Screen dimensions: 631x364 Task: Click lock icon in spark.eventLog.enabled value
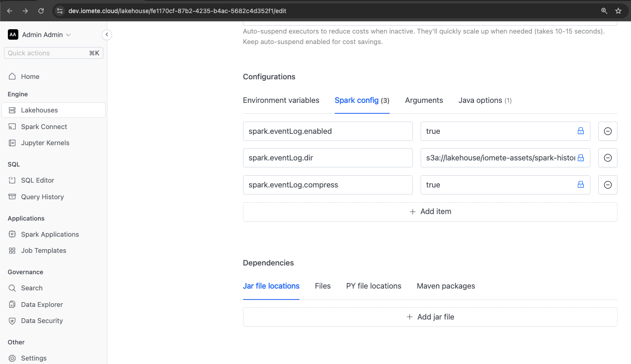581,131
